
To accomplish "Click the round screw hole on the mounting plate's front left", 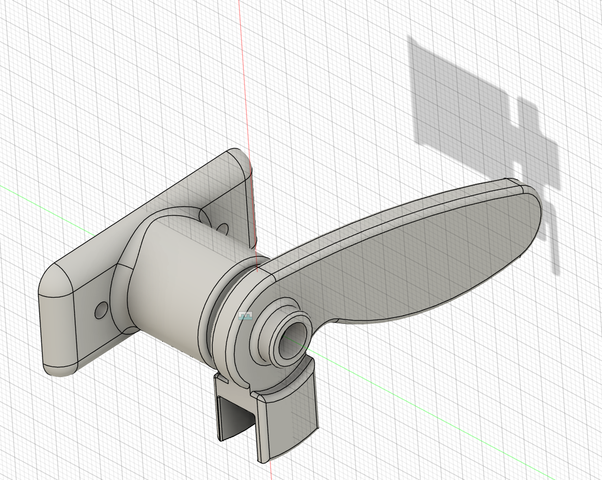I will pos(101,310).
